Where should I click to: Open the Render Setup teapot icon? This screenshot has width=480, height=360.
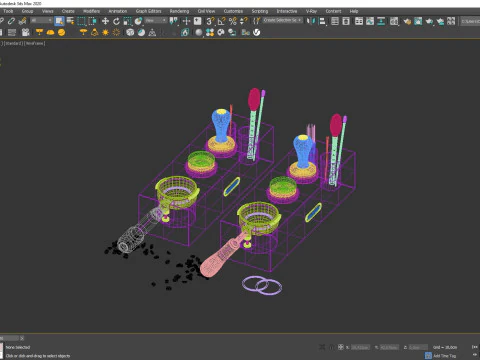click(407, 21)
